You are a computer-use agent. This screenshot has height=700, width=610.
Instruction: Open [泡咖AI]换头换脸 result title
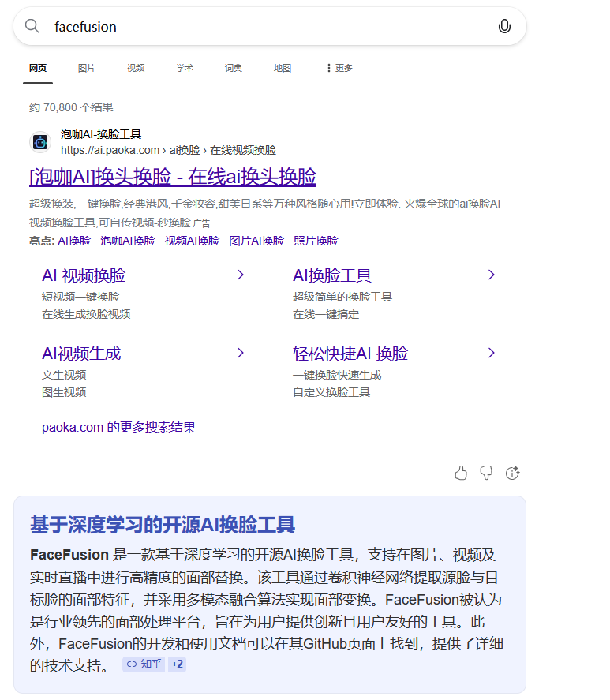(172, 177)
